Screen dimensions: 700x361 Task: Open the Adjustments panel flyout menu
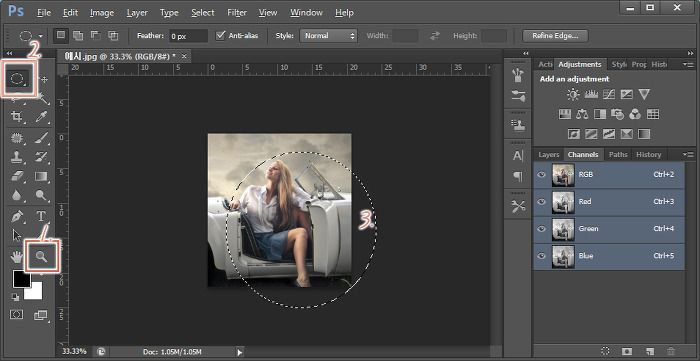coord(688,65)
